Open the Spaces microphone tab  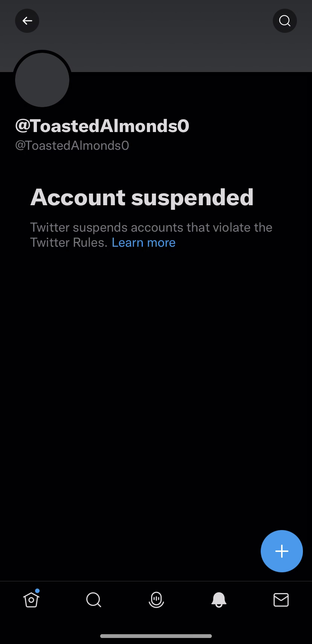coord(156,599)
